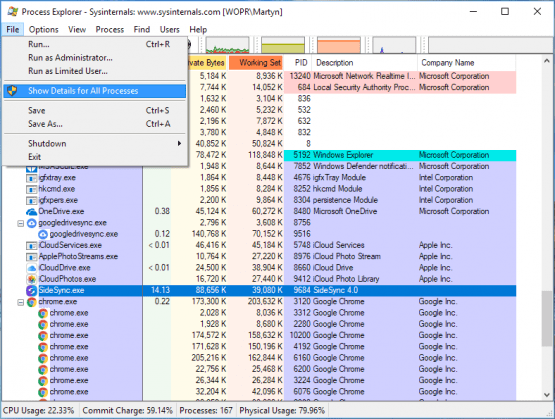
Task: Collapse the googledrivesync.exe process tree
Action: click(x=21, y=223)
